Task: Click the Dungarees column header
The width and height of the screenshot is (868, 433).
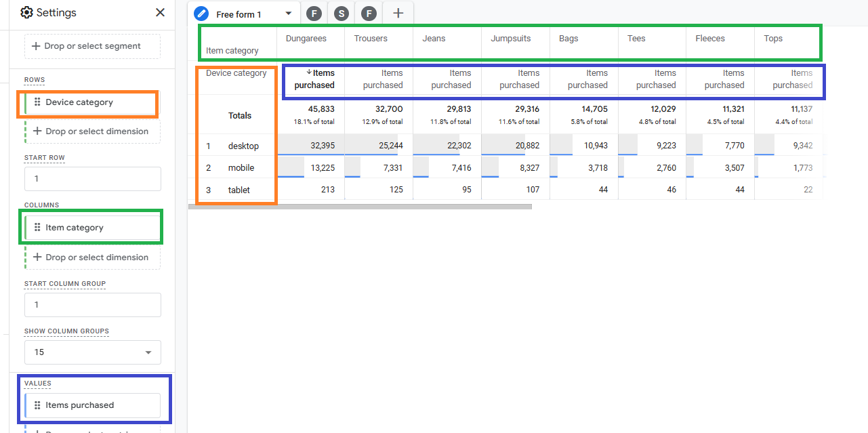Action: tap(306, 39)
